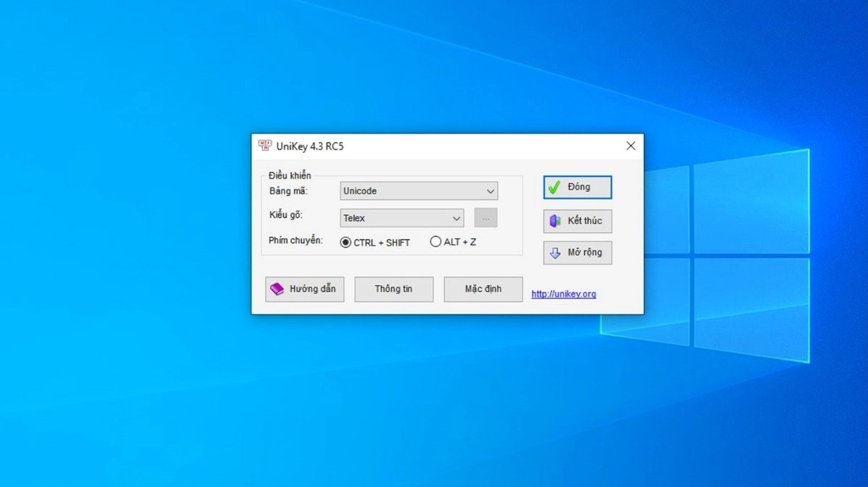This screenshot has width=868, height=487.
Task: Click the Kết thúc exit button
Action: [x=578, y=221]
